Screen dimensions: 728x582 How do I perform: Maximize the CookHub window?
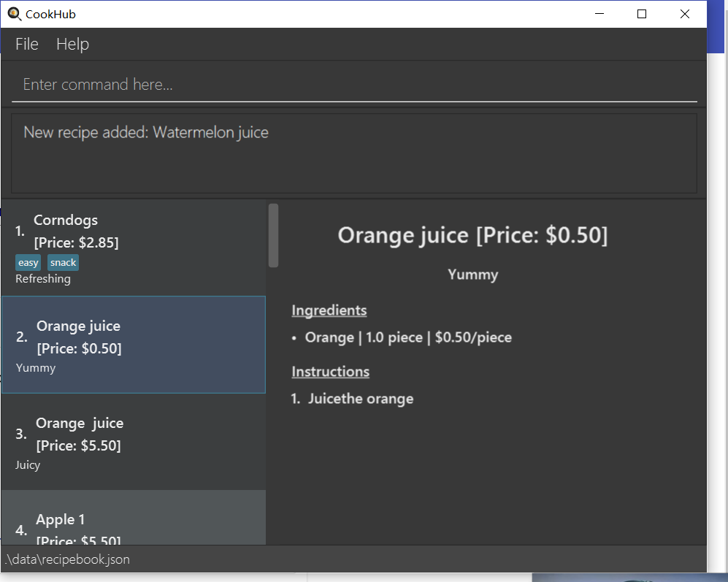642,14
